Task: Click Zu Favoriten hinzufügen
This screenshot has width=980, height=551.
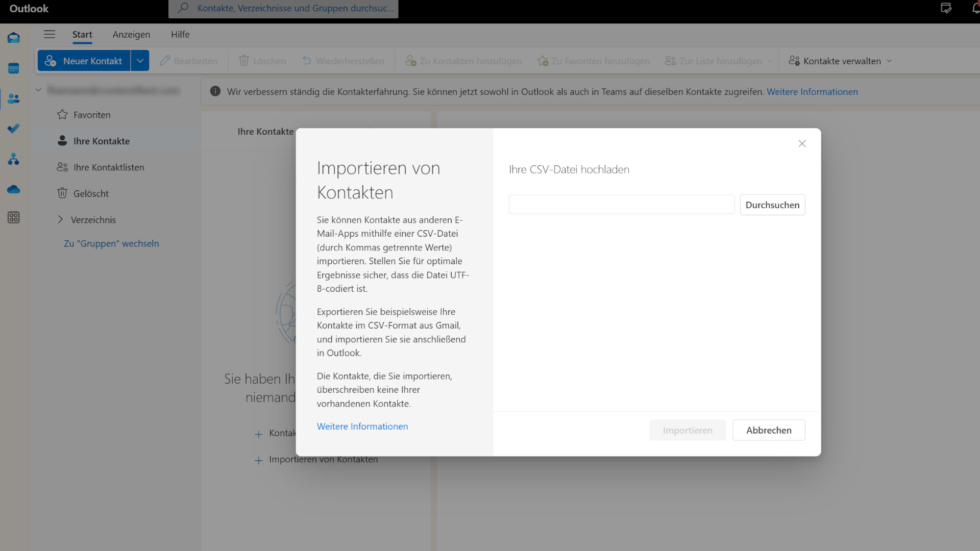Action: 594,61
